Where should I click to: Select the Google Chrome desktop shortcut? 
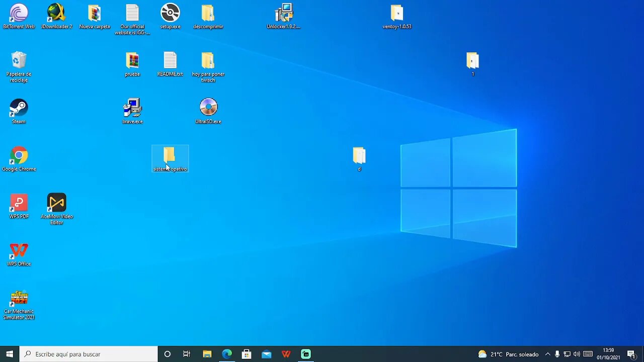19,159
